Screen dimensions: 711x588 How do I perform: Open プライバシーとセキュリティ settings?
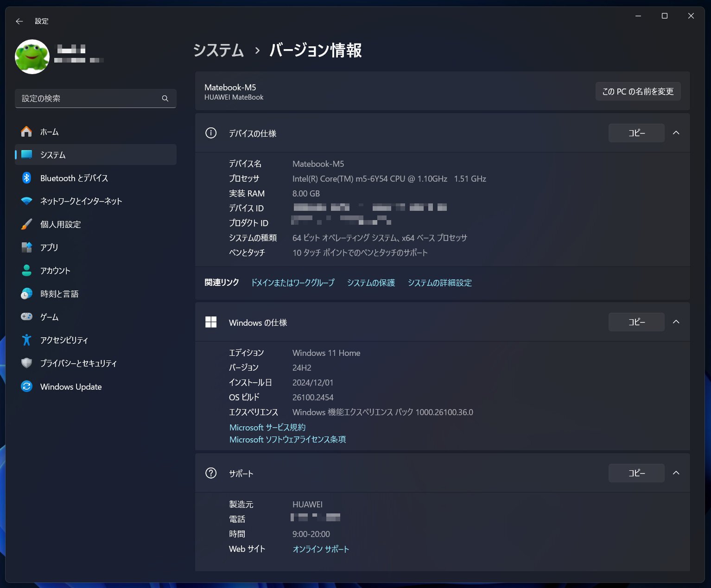pos(78,363)
